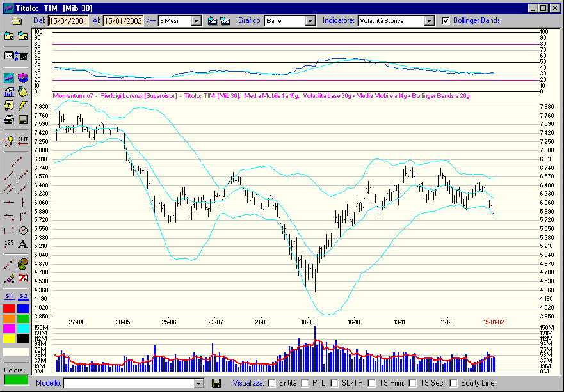Click the Momentum v7 indicator caption text
Image resolution: width=564 pixels, height=392 pixels.
click(x=261, y=96)
